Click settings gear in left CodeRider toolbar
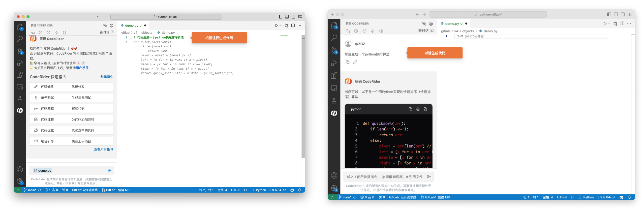The height and width of the screenshot is (214, 644). click(x=64, y=32)
